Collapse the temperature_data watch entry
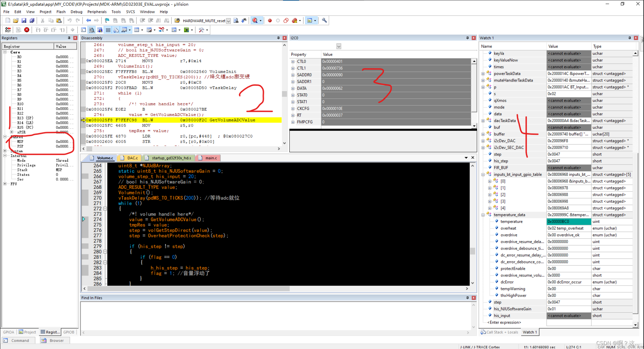644x349 pixels. point(483,215)
